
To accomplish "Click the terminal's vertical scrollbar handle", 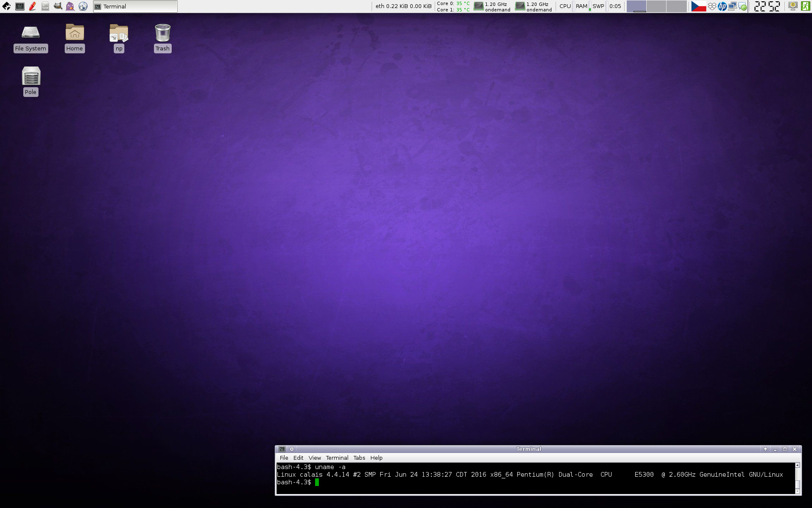I will [x=798, y=484].
